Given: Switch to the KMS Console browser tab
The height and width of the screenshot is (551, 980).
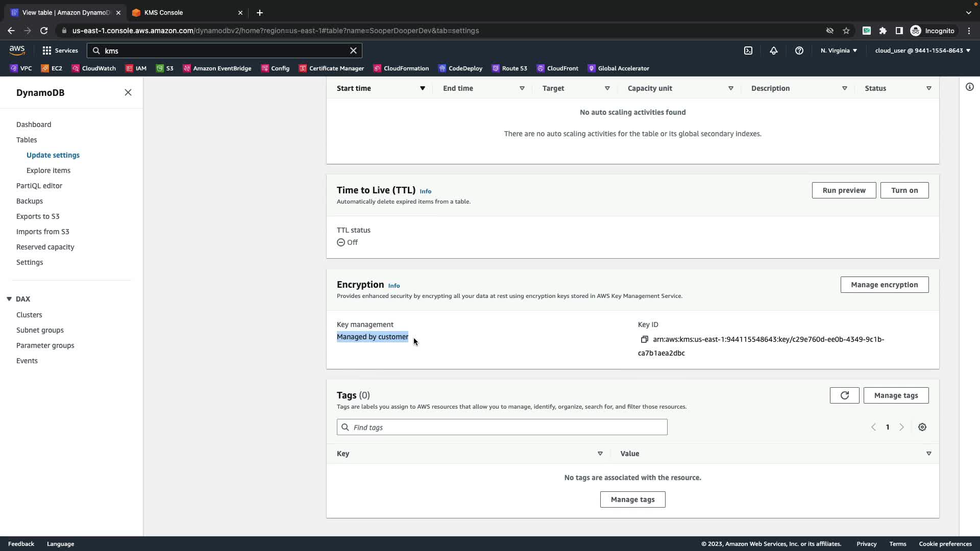Looking at the screenshot, I should pyautogui.click(x=163, y=12).
